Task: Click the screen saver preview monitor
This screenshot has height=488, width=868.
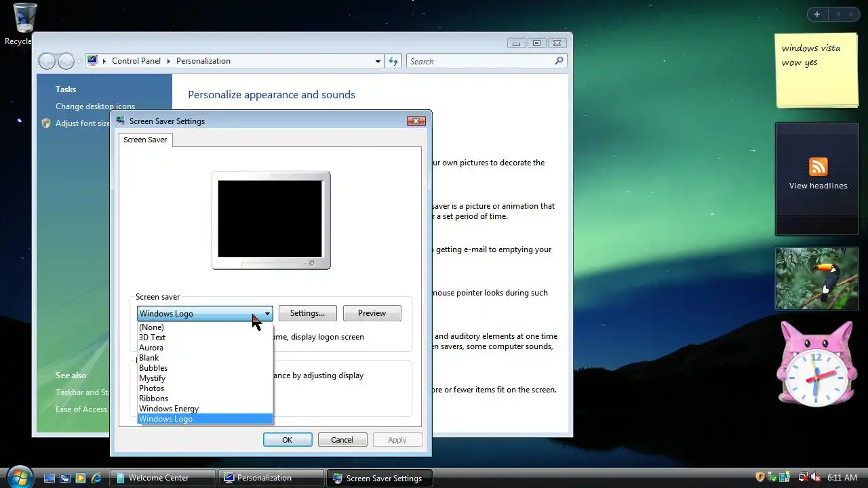Action: 271,220
